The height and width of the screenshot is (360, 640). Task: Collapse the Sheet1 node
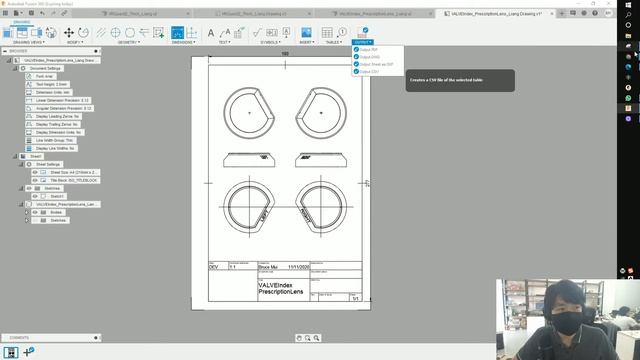click(x=15, y=156)
